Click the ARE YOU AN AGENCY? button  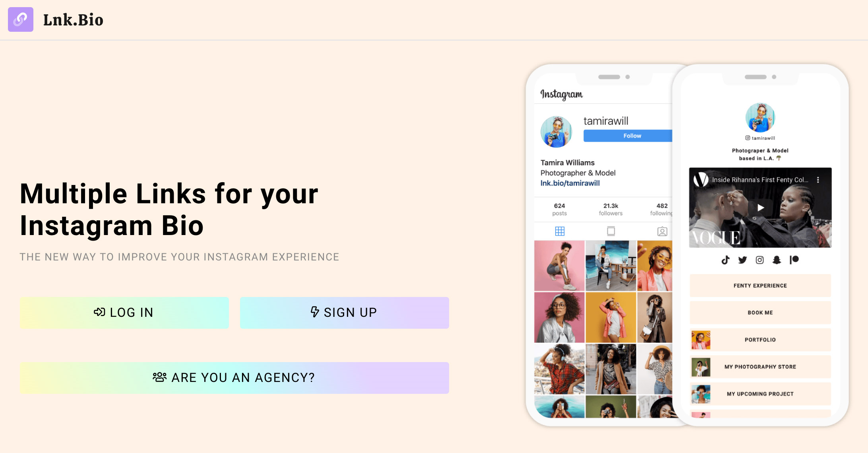click(234, 377)
